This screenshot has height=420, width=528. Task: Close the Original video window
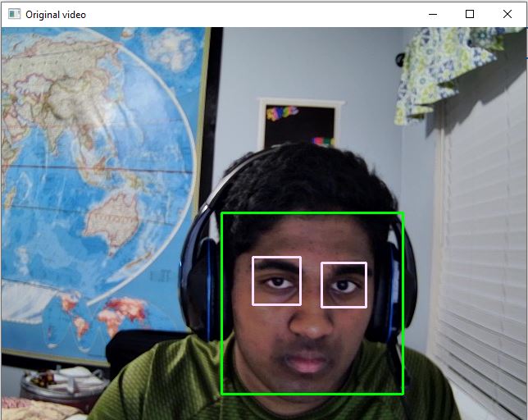click(508, 14)
